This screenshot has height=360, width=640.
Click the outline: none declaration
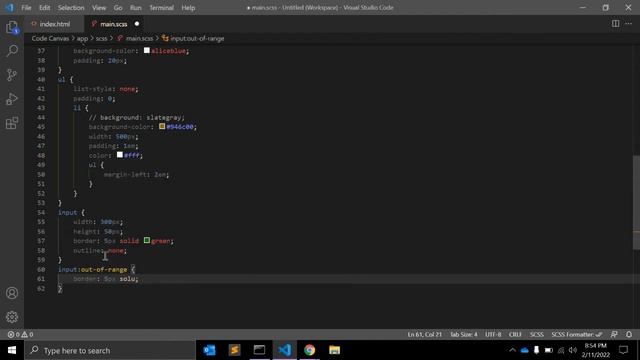click(x=100, y=250)
